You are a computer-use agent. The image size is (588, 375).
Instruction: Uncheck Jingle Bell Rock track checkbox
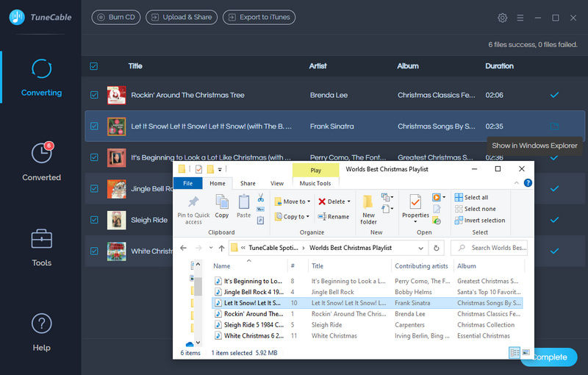pyautogui.click(x=94, y=189)
